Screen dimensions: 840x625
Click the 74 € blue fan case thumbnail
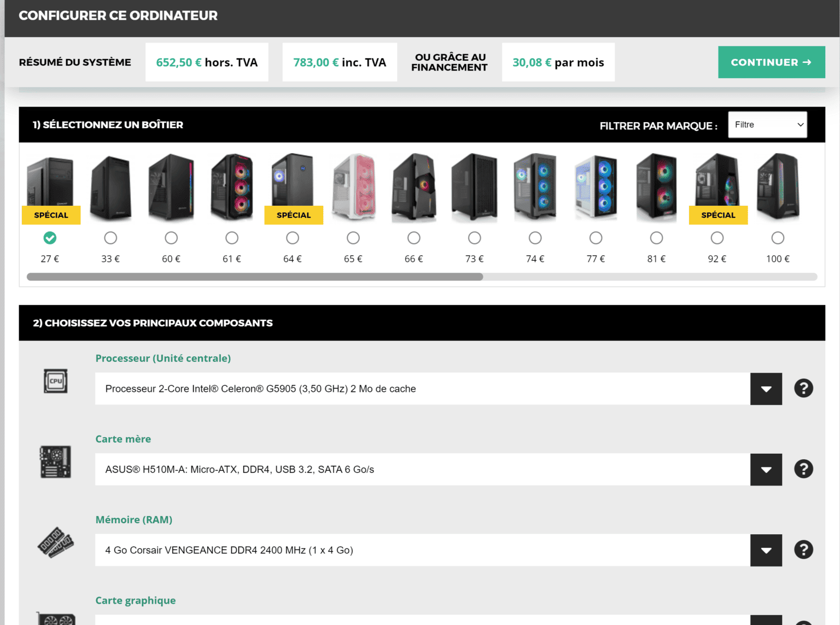[535, 187]
